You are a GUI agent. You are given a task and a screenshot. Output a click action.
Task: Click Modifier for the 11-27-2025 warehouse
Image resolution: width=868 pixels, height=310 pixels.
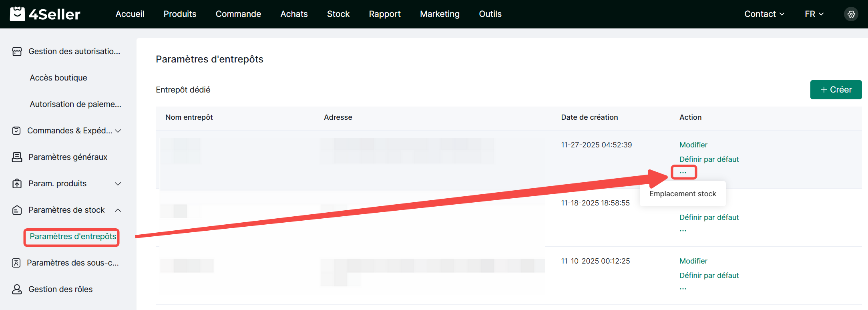point(693,145)
